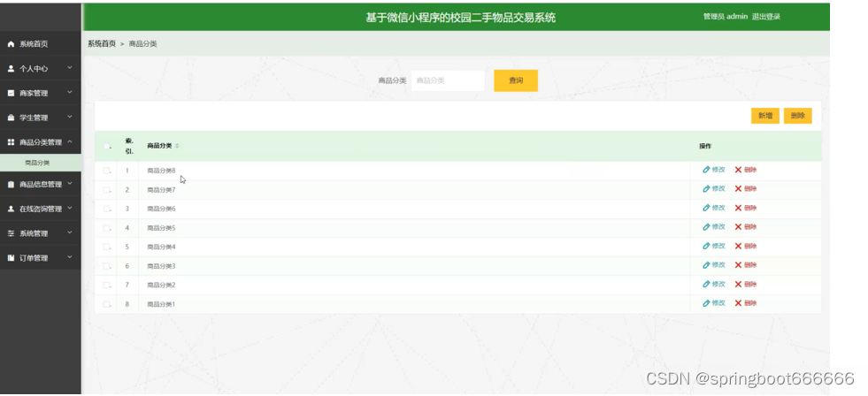Click the 系统首页 breadcrumb link

[102, 43]
